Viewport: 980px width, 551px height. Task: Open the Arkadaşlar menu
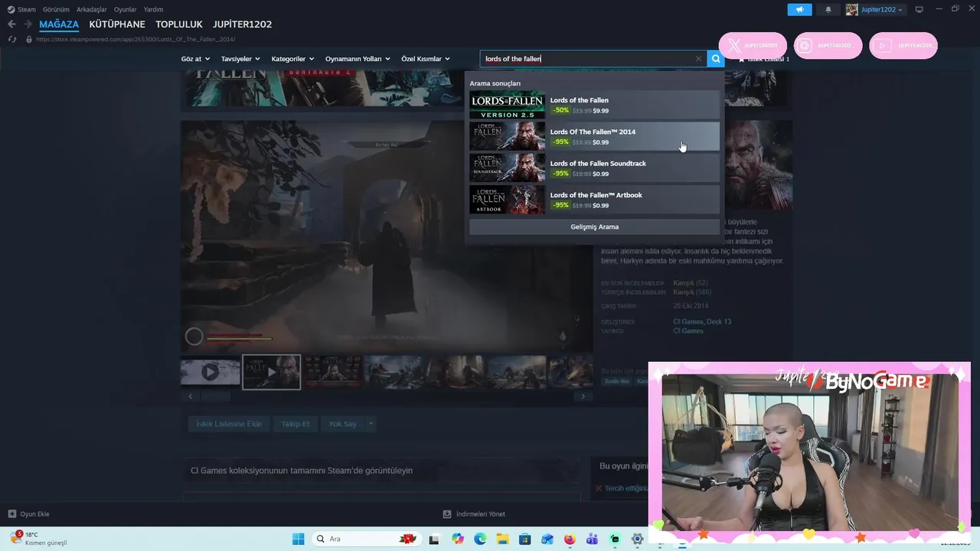tap(92, 9)
